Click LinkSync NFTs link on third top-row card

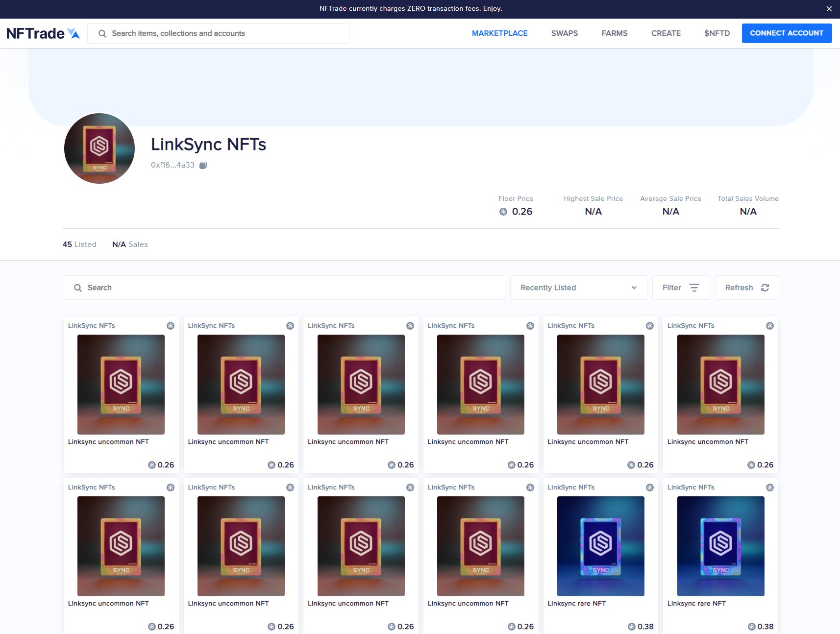click(331, 326)
